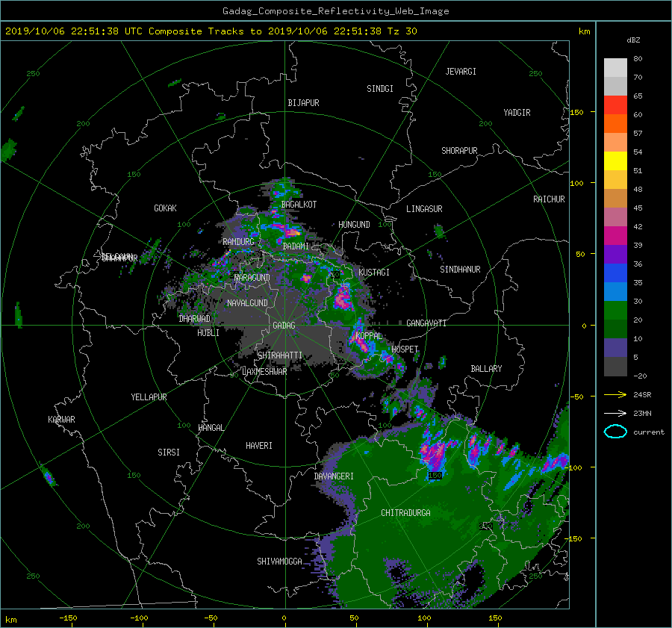Image resolution: width=672 pixels, height=628 pixels.
Task: Click the HUBLI city label
Action: [x=208, y=333]
